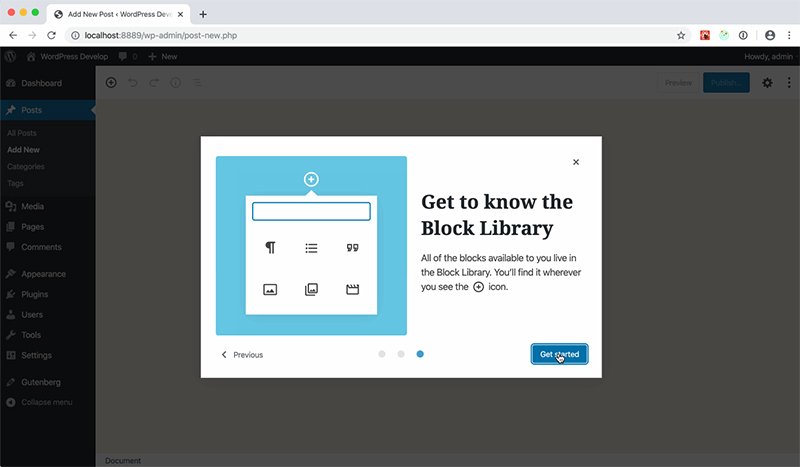Viewport: 800px width, 467px height.
Task: Open the Dashboard menu
Action: (47, 83)
